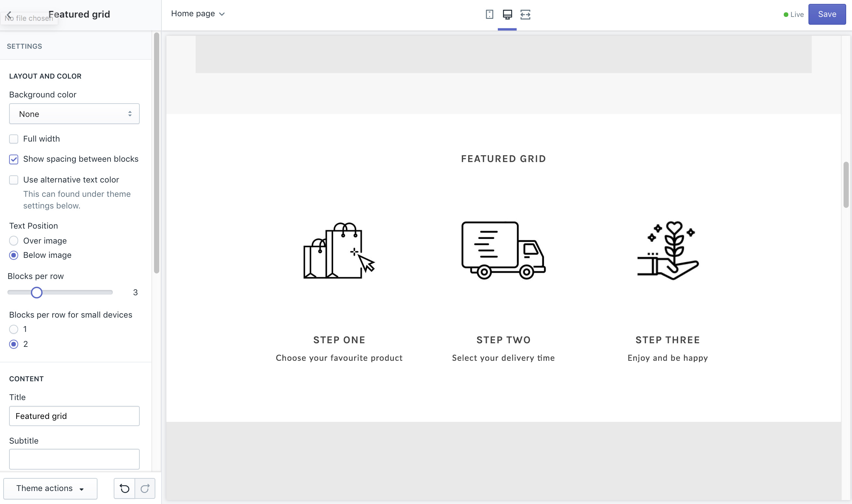Viewport: 852px width, 504px height.
Task: Click 'Choose your favourite product' text
Action: pyautogui.click(x=339, y=358)
